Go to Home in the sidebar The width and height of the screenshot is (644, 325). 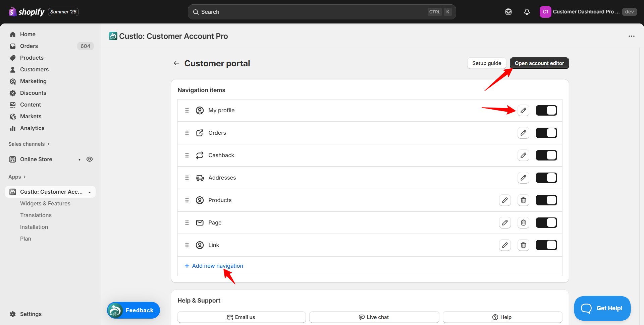50,34
